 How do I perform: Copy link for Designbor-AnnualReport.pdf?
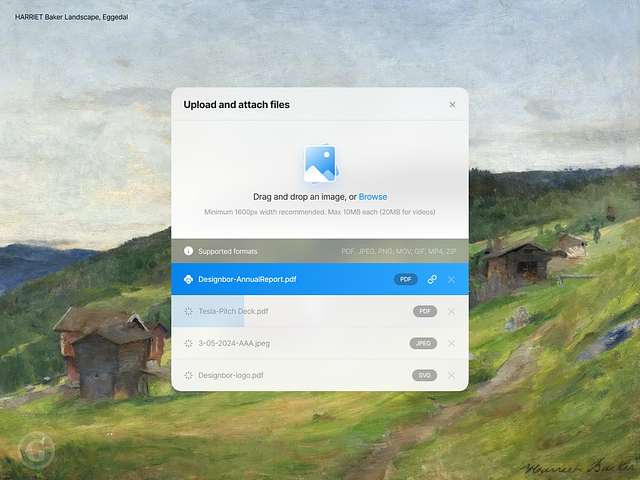(432, 279)
